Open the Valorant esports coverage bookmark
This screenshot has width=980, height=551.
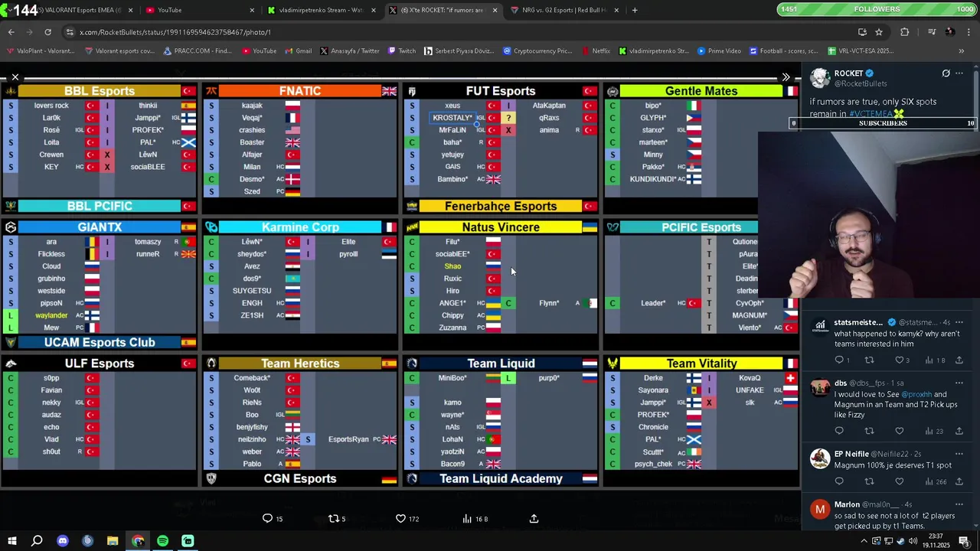[119, 51]
